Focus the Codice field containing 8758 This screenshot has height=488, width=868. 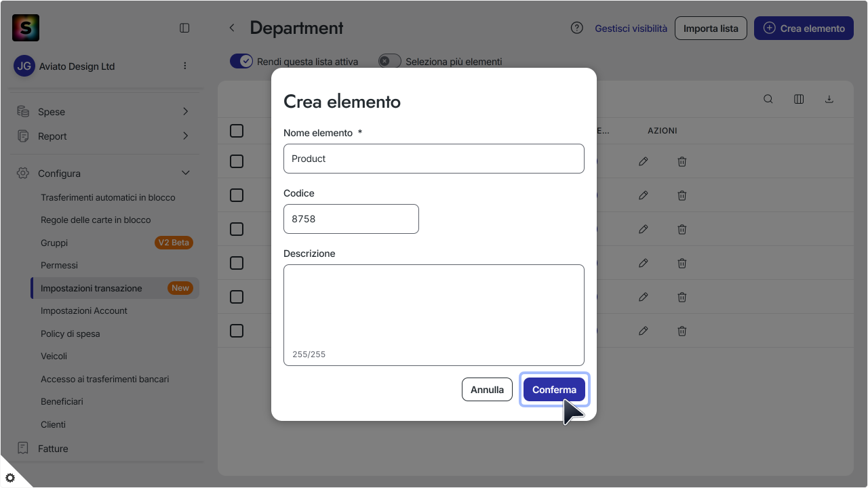point(351,219)
